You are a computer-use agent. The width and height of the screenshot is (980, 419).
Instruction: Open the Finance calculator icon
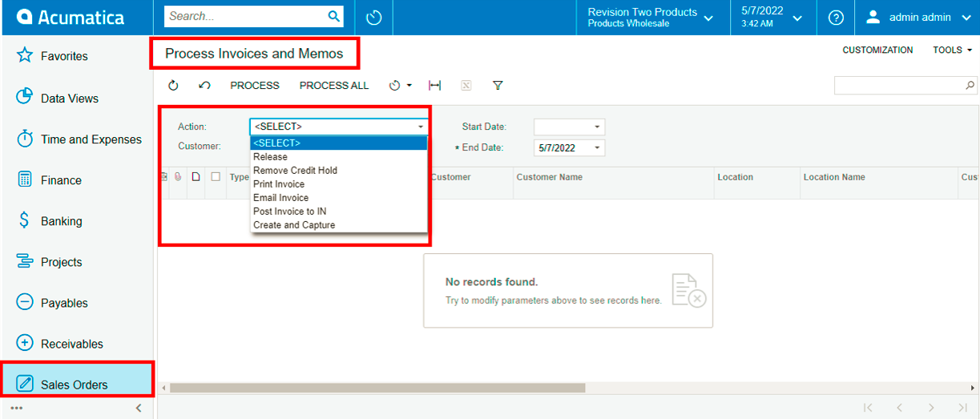pyautogui.click(x=24, y=179)
